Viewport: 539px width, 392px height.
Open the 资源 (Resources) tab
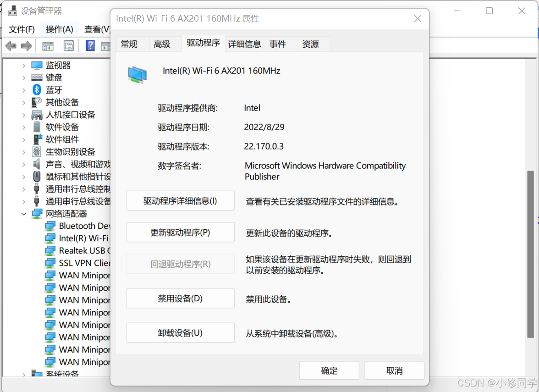[x=314, y=44]
